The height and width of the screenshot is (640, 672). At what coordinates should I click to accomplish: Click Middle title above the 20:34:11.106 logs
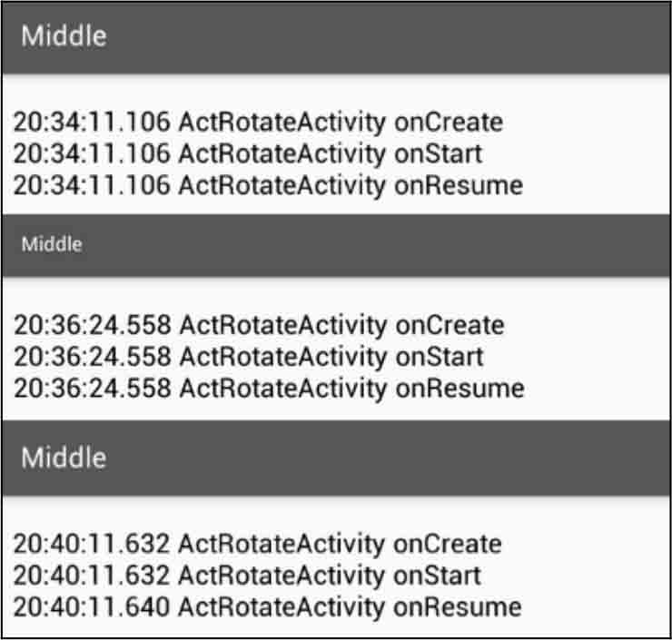point(64,36)
